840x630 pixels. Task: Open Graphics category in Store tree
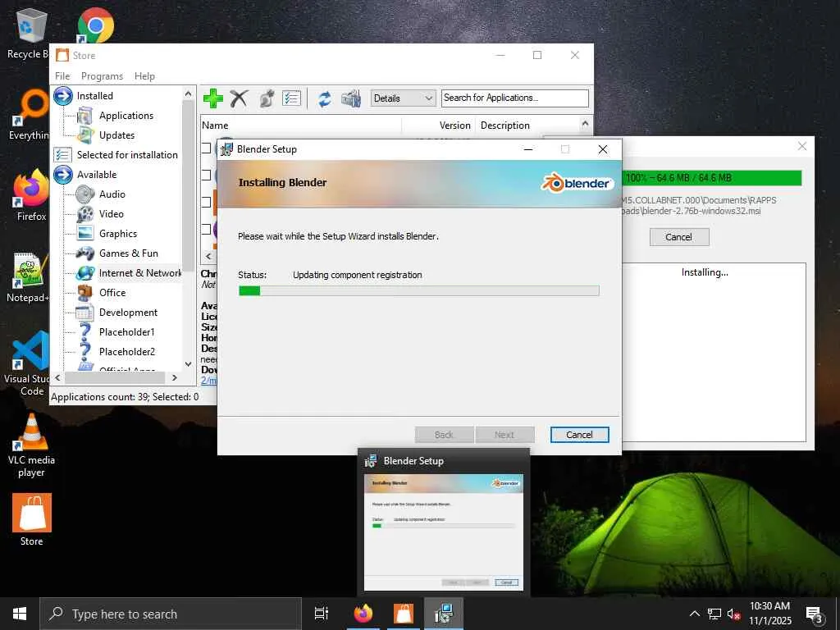pos(118,234)
